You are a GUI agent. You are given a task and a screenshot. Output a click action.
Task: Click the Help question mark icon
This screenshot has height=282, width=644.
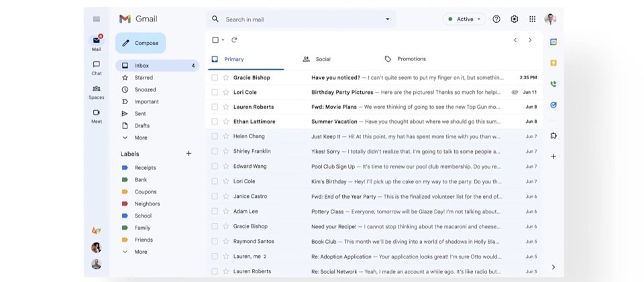(496, 19)
